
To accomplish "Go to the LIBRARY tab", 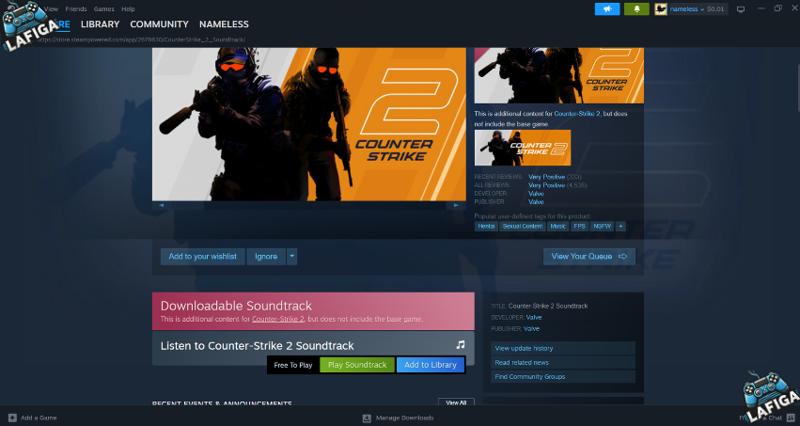I will (x=100, y=24).
